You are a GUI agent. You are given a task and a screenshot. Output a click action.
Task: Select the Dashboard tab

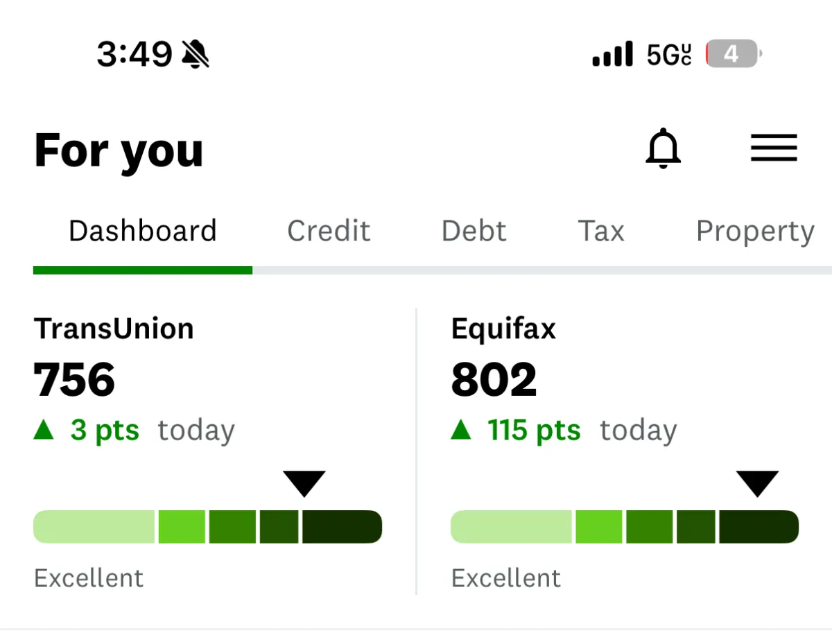(x=143, y=231)
